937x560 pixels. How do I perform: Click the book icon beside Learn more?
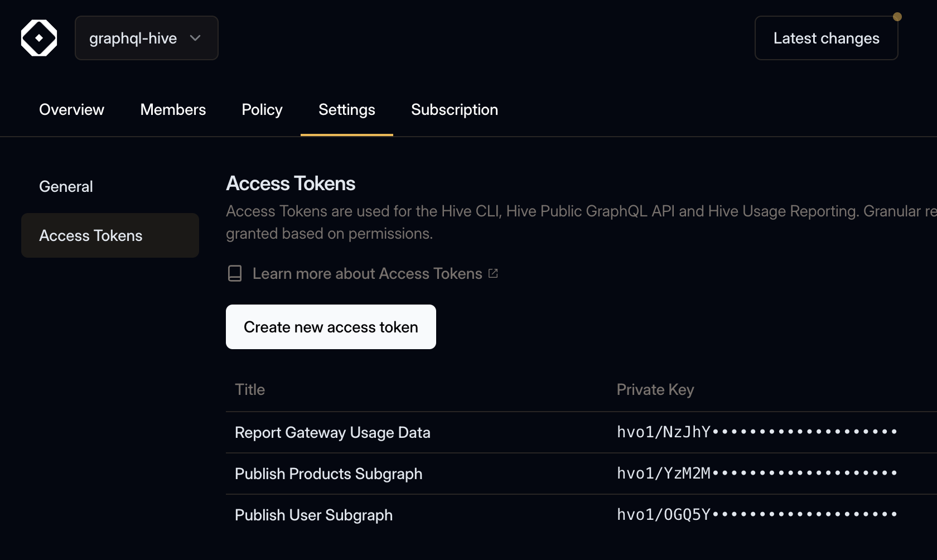234,273
